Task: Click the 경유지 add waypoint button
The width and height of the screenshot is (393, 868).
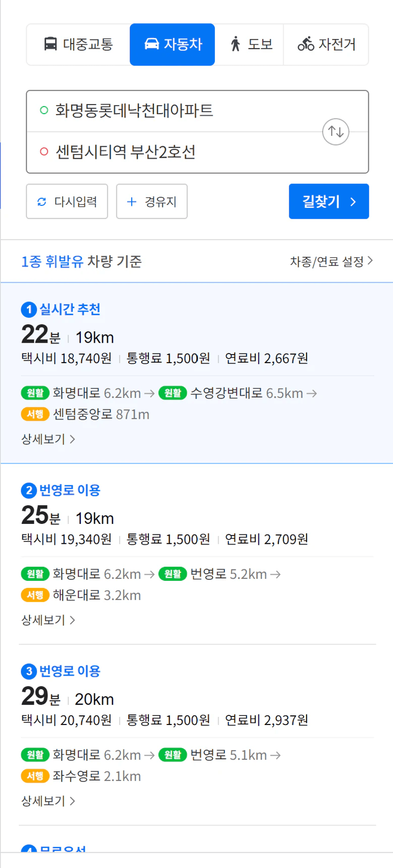Action: pyautogui.click(x=152, y=202)
